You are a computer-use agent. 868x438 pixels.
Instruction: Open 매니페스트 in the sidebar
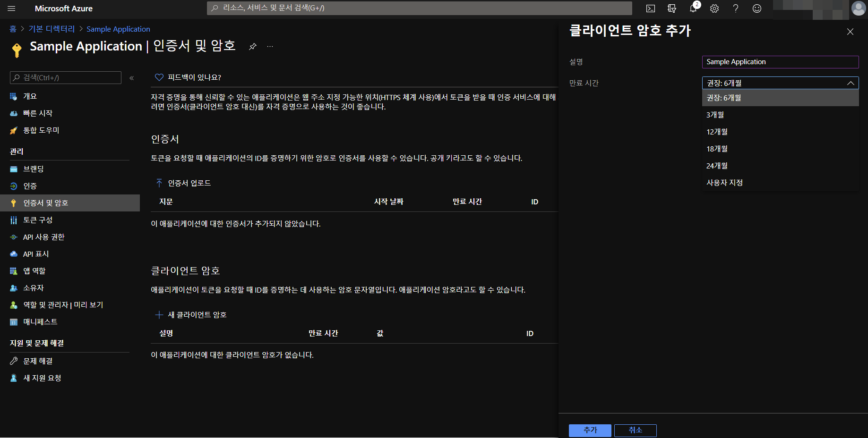40,322
